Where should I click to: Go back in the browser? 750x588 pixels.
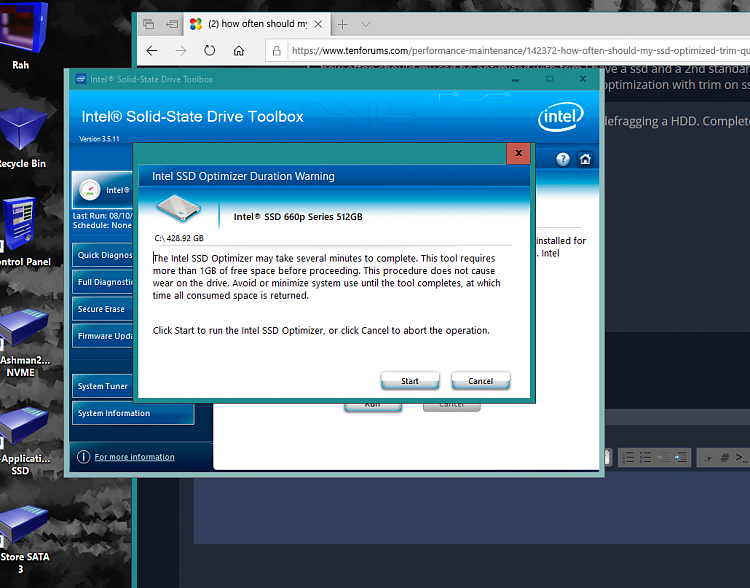(x=152, y=51)
